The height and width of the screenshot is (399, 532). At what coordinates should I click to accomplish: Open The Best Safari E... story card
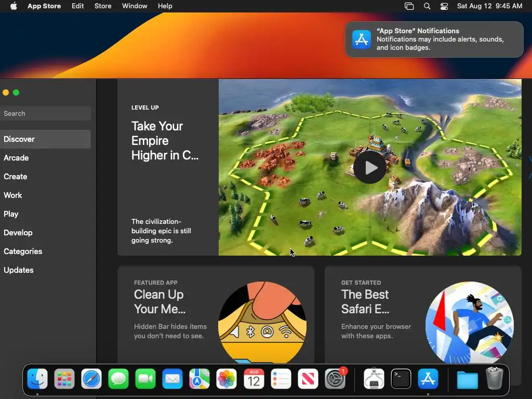click(423, 314)
